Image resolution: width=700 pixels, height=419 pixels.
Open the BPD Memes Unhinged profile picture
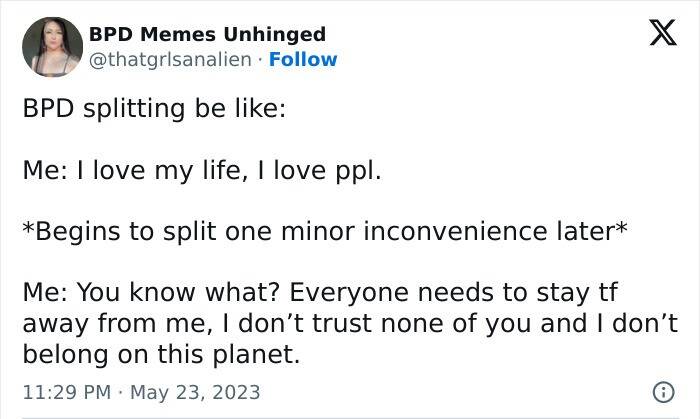pos(52,46)
